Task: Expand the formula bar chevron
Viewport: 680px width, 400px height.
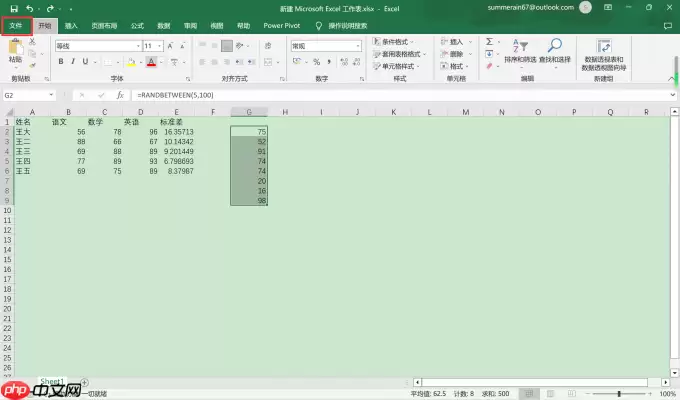Action: [x=673, y=95]
